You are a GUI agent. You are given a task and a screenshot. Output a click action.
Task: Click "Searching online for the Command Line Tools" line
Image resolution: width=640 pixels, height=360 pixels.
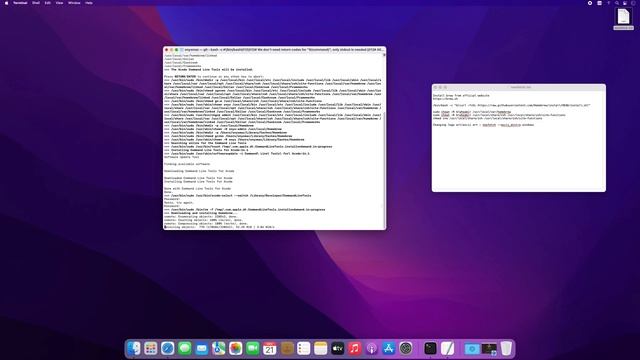(x=205, y=143)
